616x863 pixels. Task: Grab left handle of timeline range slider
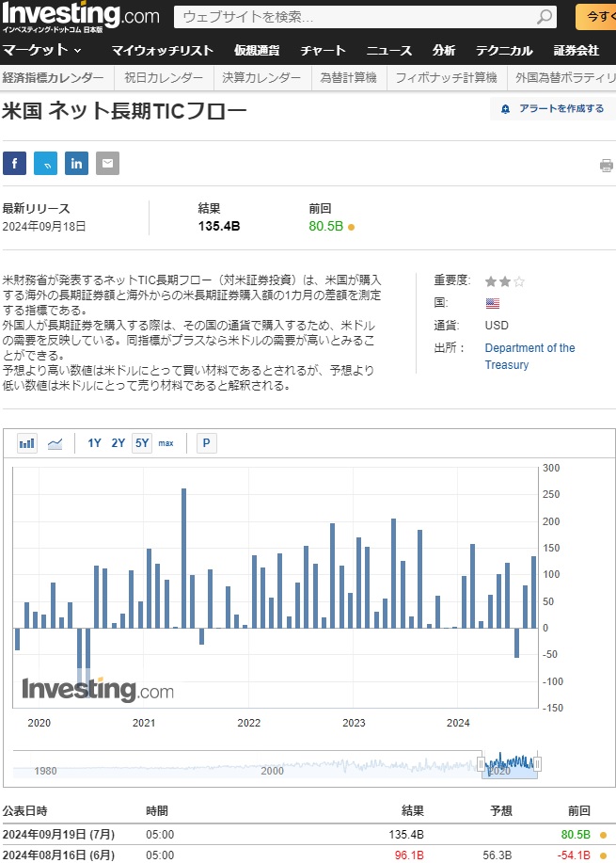click(482, 763)
